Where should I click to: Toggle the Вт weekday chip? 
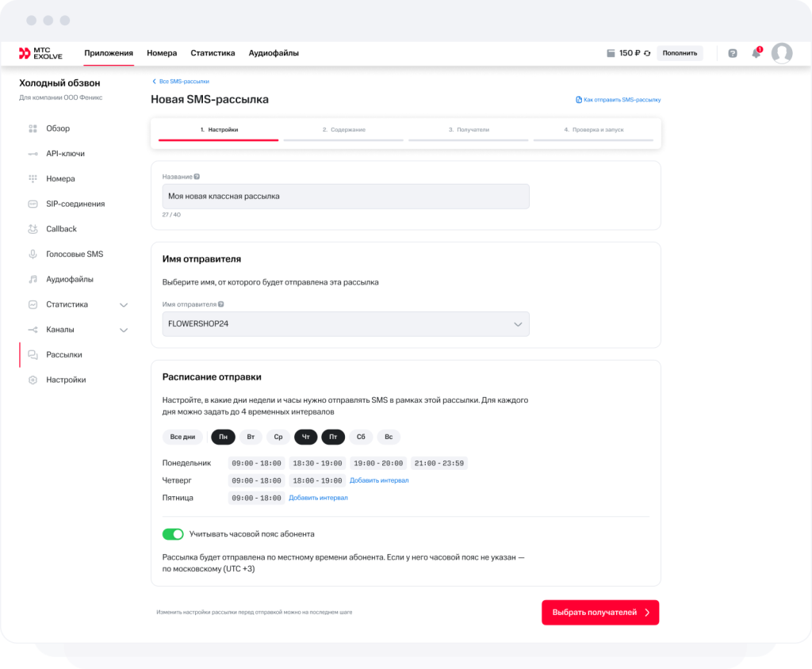251,437
